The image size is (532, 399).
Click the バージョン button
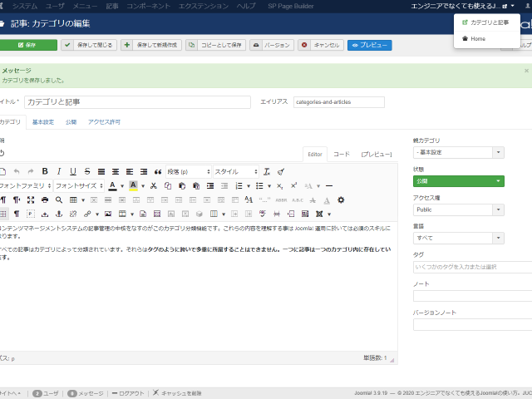pos(272,45)
